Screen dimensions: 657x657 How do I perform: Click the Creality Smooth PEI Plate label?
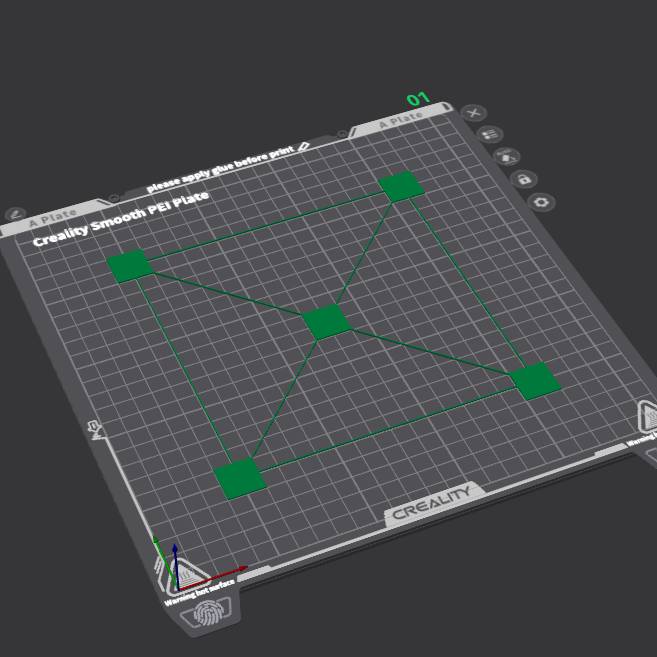coord(121,219)
